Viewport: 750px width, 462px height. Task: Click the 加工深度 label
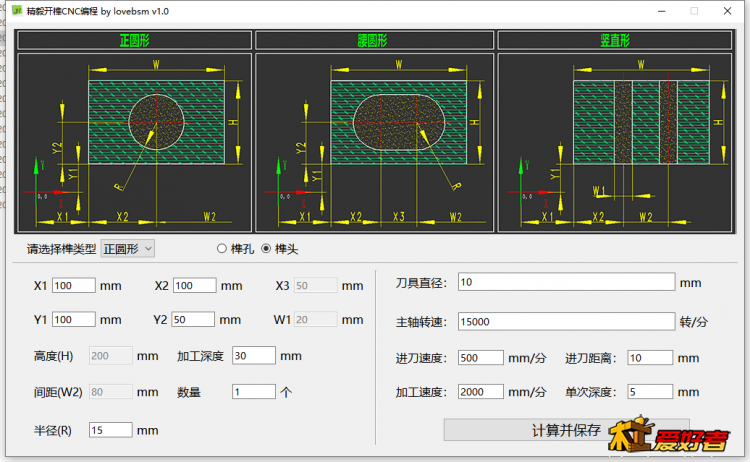(200, 356)
